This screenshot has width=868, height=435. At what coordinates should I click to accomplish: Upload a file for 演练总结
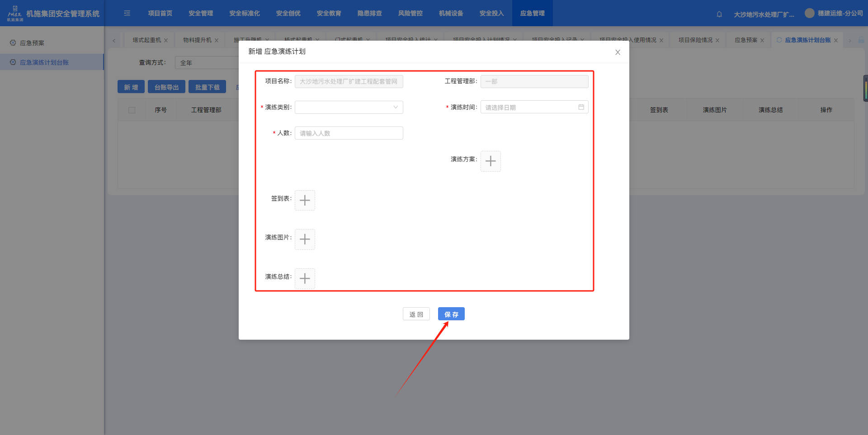click(305, 278)
